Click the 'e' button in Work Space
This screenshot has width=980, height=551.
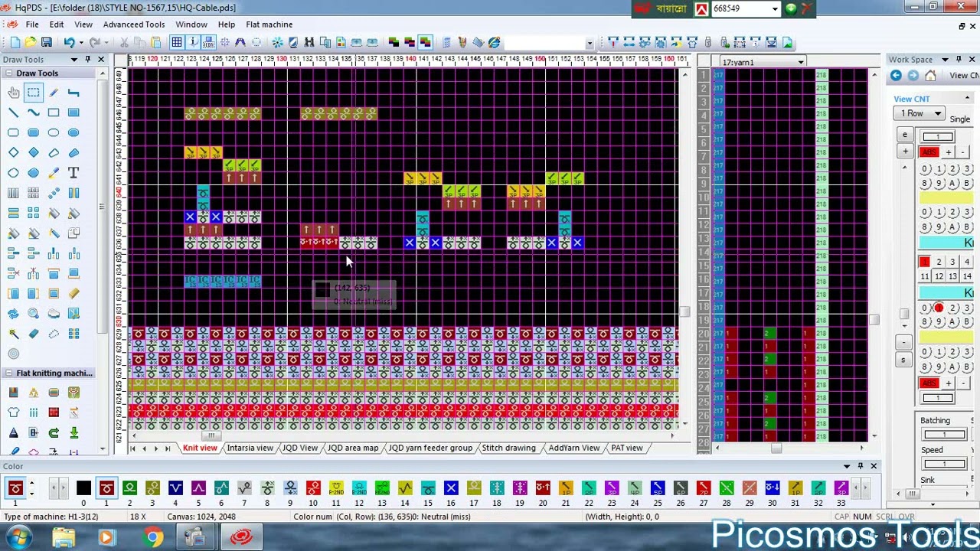905,135
